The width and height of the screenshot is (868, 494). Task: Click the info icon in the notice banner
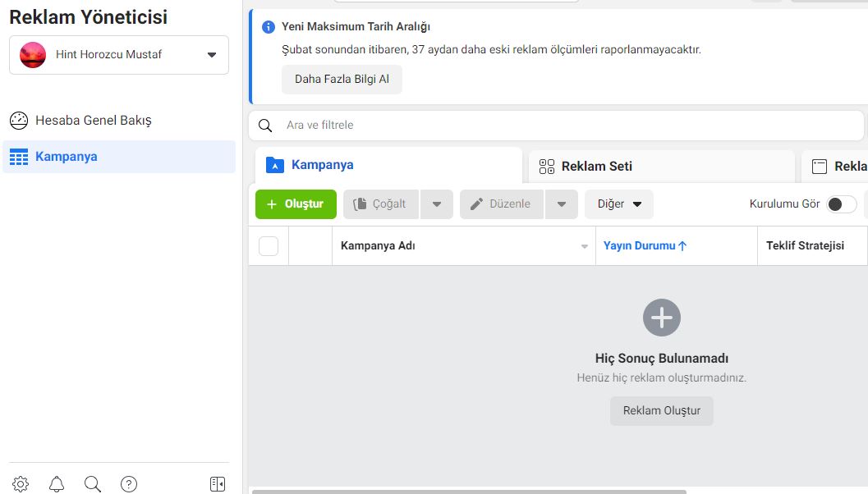[x=269, y=26]
